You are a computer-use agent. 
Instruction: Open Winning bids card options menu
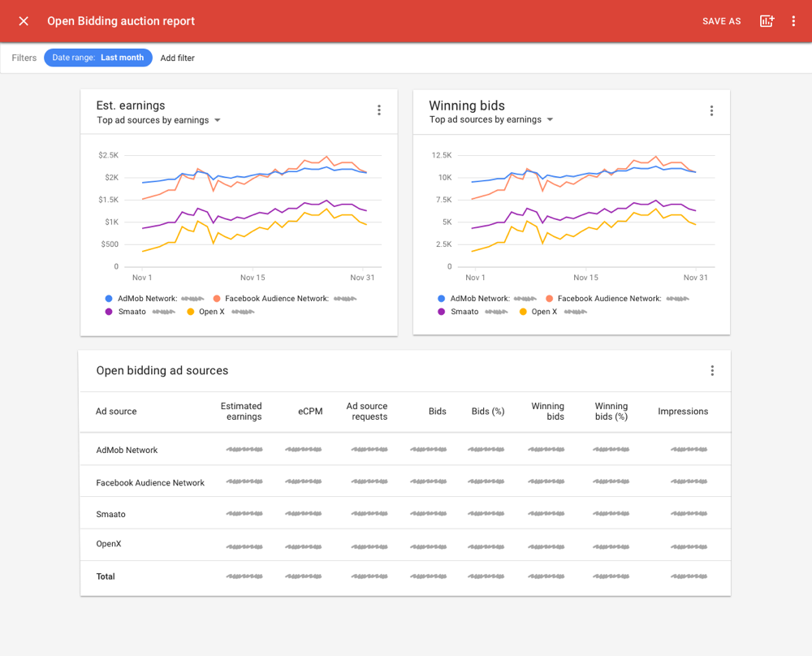711,110
